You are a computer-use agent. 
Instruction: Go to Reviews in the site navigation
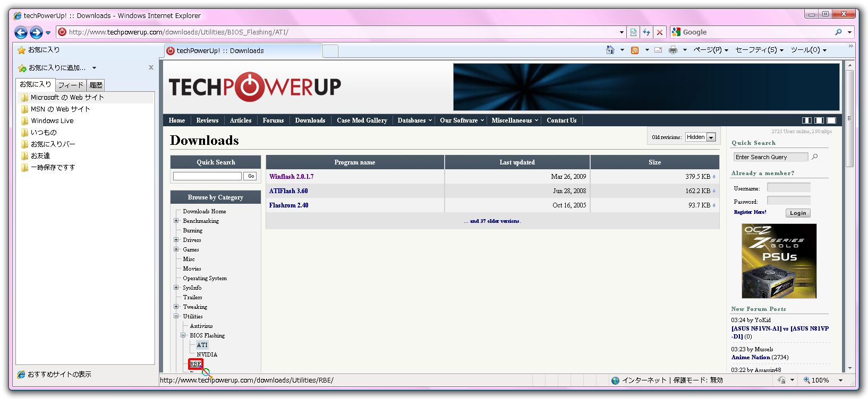(x=207, y=120)
